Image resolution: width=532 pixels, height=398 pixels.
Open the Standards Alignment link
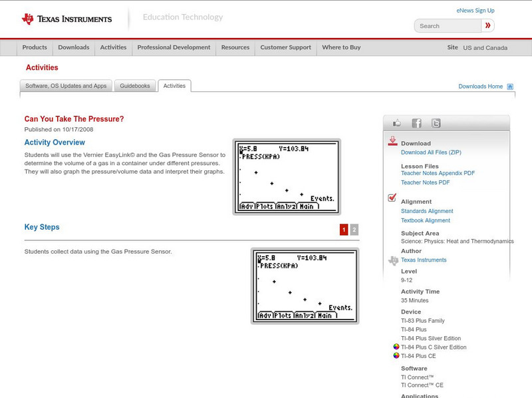[427, 211]
